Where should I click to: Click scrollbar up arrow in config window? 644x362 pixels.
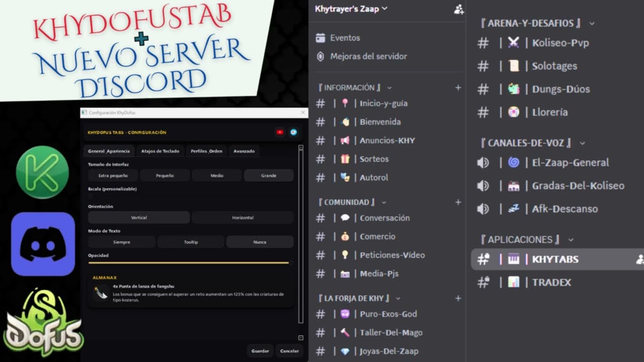click(x=301, y=148)
